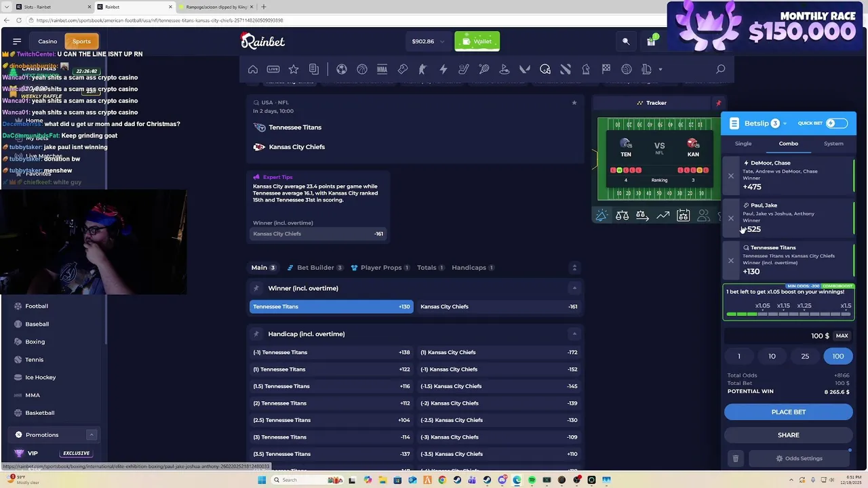
Task: Switch to Casino section
Action: pos(47,41)
